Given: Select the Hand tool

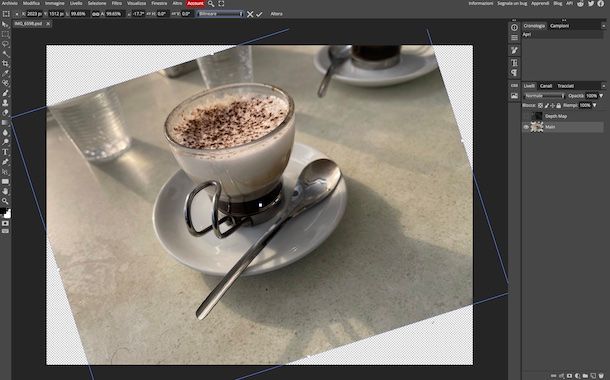Looking at the screenshot, I should pos(5,191).
